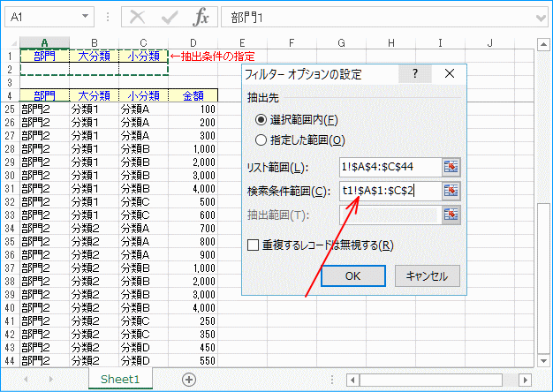Click the 検索条件範囲 input field
The image size is (553, 392).
pyautogui.click(x=387, y=190)
